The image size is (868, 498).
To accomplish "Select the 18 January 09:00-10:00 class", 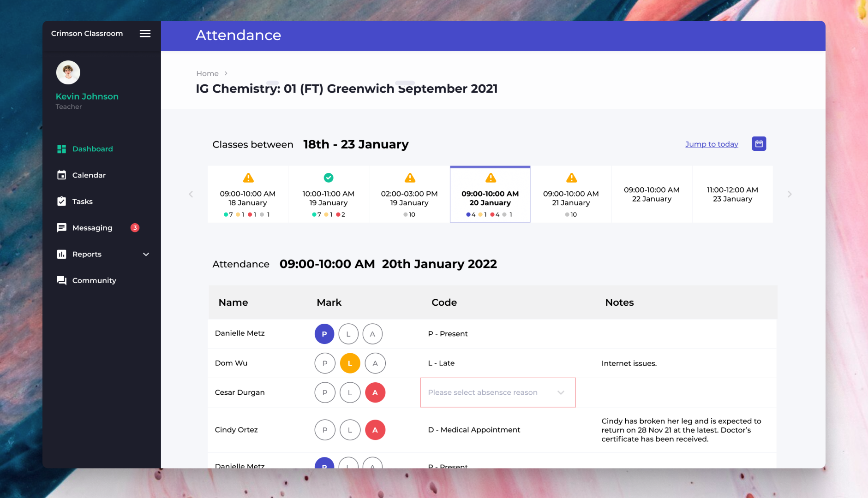I will 248,195.
